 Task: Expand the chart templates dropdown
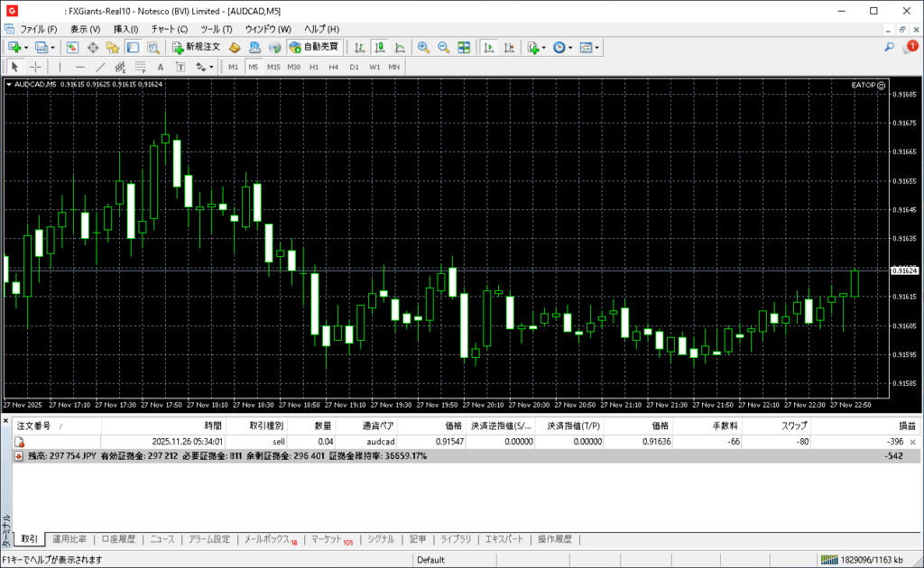pos(596,47)
